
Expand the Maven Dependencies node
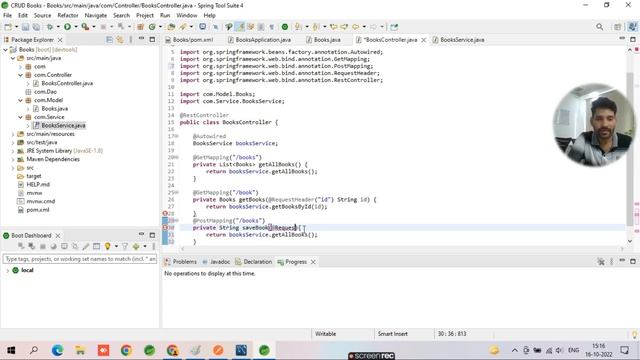[13, 159]
